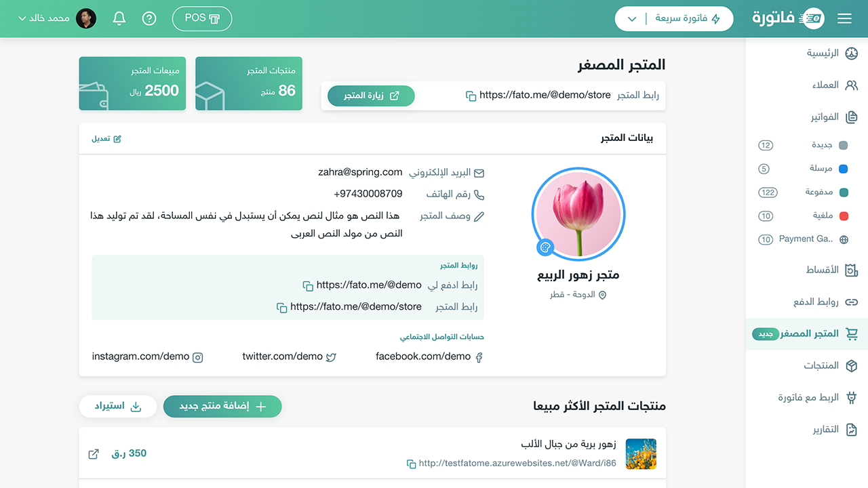The width and height of the screenshot is (868, 488).
Task: Open the help question mark icon
Action: 149,18
